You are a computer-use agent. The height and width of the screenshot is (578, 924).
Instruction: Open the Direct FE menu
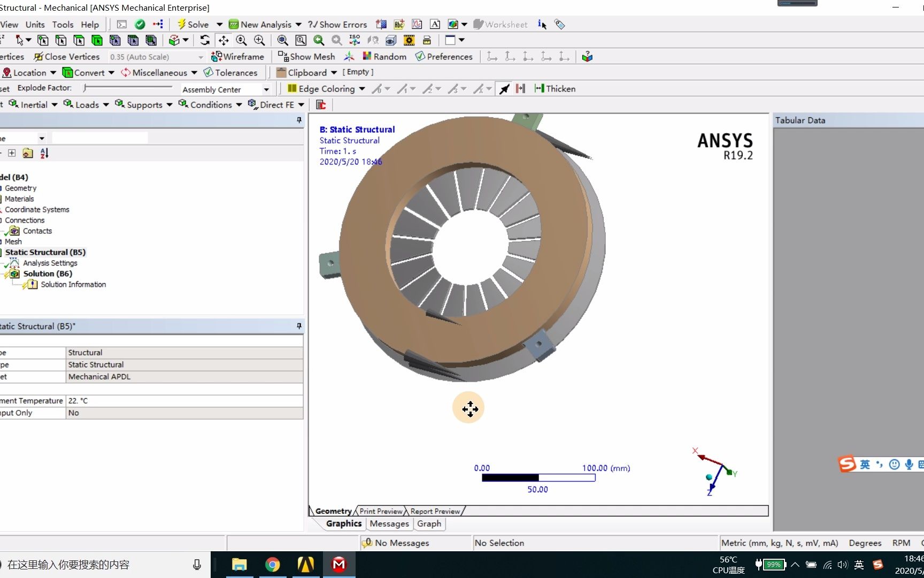[276, 105]
